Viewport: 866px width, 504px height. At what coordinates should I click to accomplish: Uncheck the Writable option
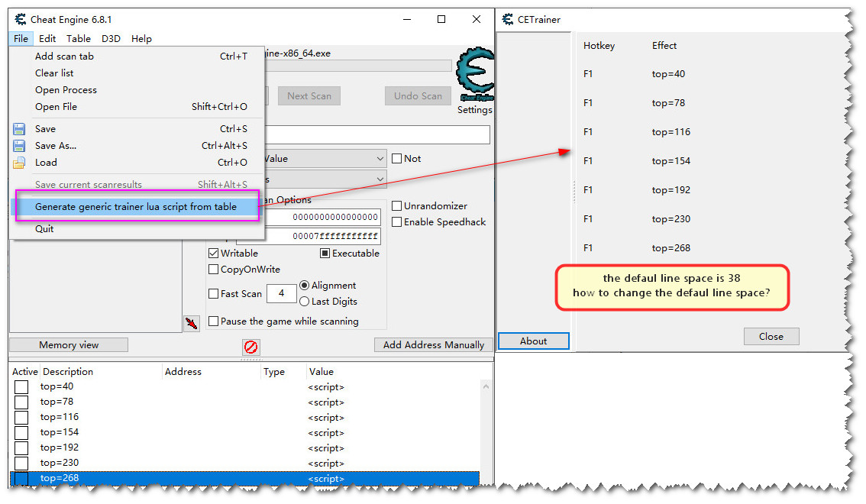point(214,254)
